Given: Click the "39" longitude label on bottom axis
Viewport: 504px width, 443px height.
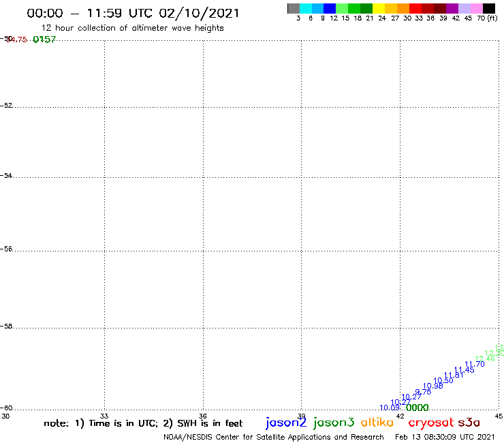Looking at the screenshot, I should click(301, 416).
